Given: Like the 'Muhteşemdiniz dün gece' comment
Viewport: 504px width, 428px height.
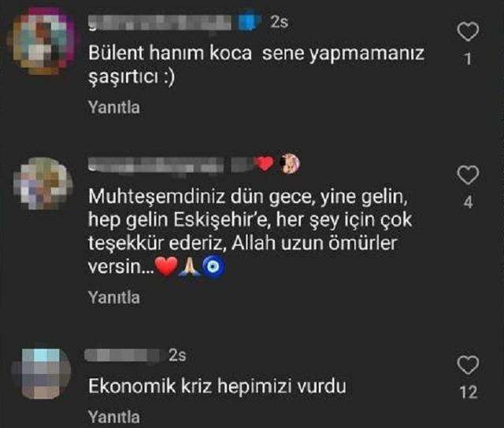Looking at the screenshot, I should click(468, 175).
